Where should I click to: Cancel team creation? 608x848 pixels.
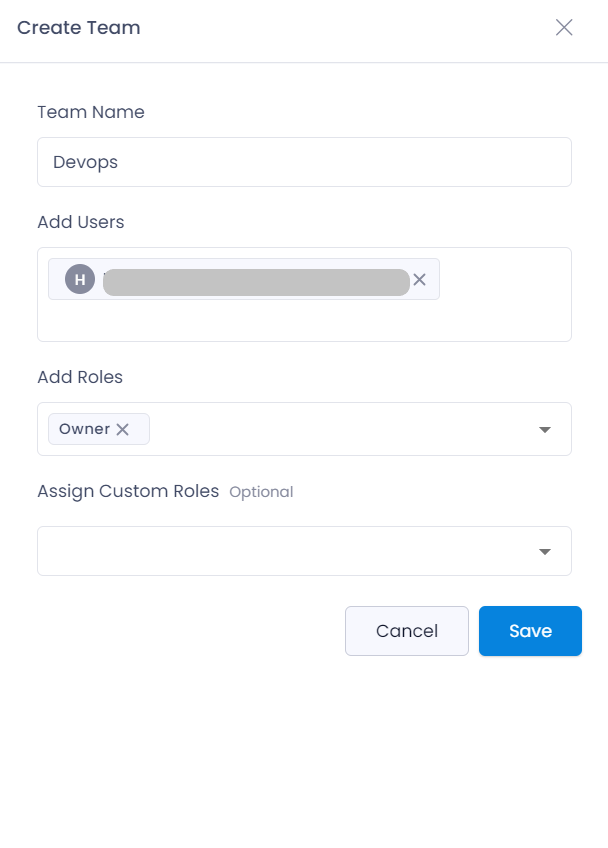coord(407,631)
